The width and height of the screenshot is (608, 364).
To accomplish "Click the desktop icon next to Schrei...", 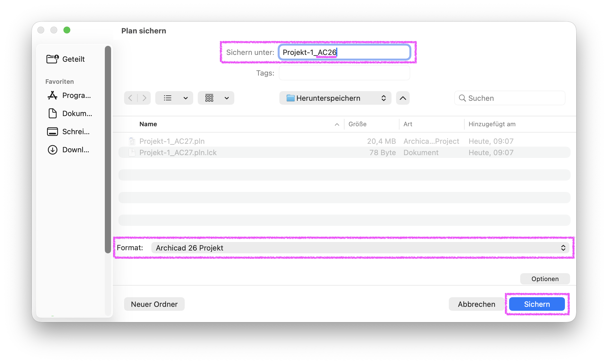I will [x=52, y=132].
